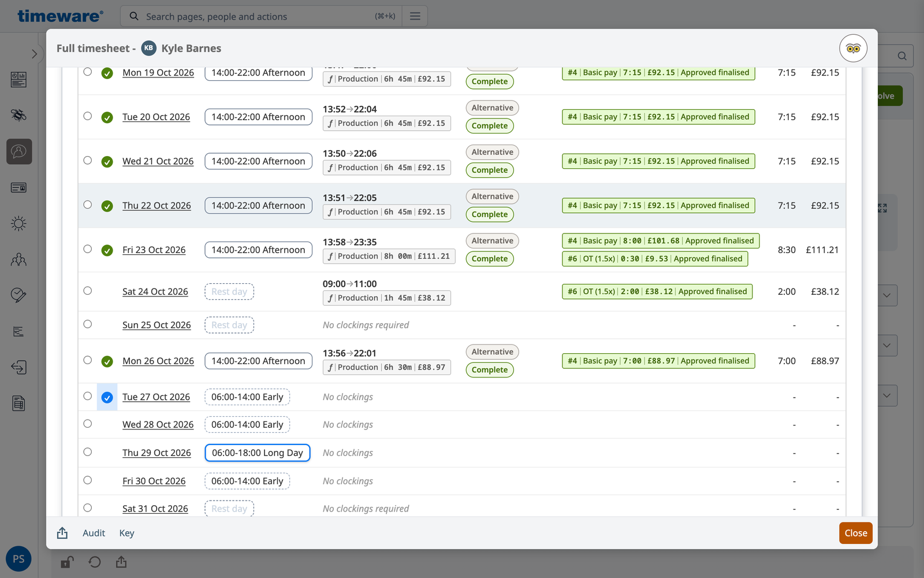Screen dimensions: 924x578
Task: Open the list lines sidebar icon
Action: pos(18,331)
